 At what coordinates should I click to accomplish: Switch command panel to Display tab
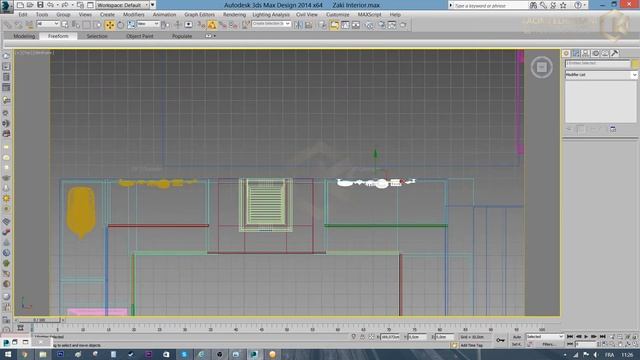pos(605,53)
